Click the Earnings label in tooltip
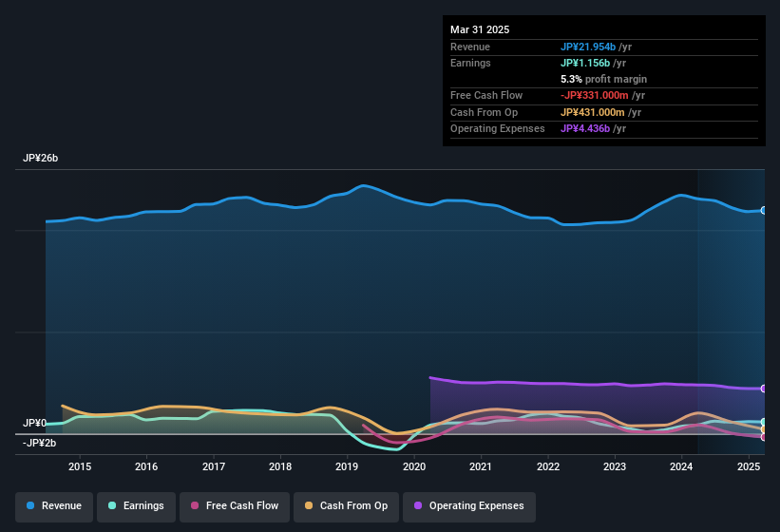 (470, 63)
